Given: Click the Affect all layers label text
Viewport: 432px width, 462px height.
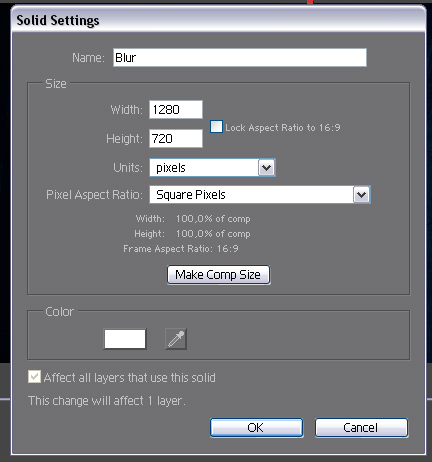Looking at the screenshot, I should [x=130, y=378].
